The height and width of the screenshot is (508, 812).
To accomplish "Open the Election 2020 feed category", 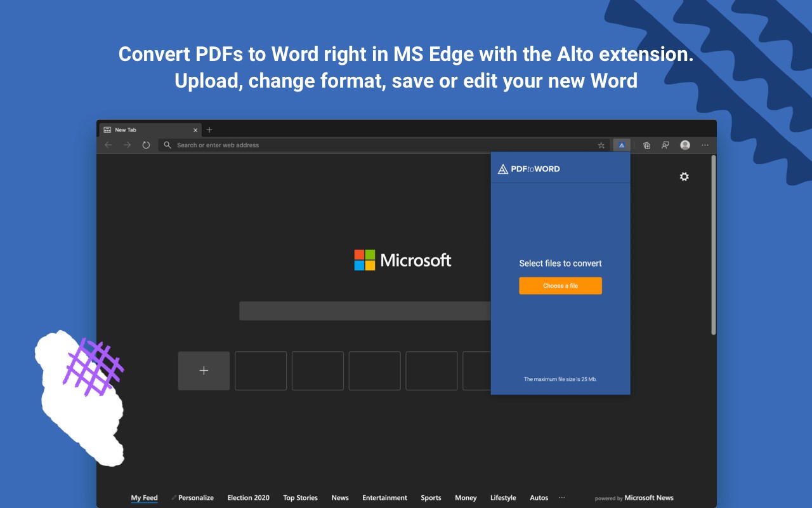I will (248, 498).
